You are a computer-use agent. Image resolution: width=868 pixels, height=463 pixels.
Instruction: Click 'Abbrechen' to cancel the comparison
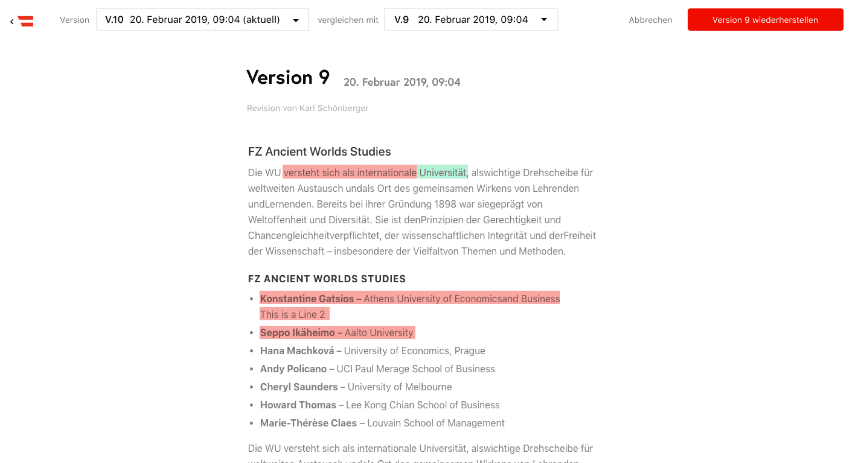[x=650, y=20]
